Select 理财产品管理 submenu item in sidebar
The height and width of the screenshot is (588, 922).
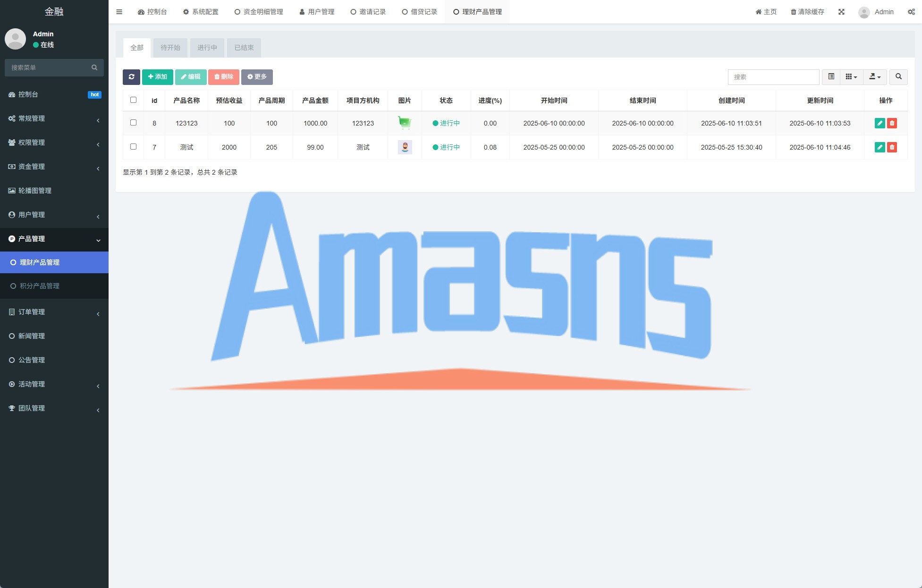54,262
